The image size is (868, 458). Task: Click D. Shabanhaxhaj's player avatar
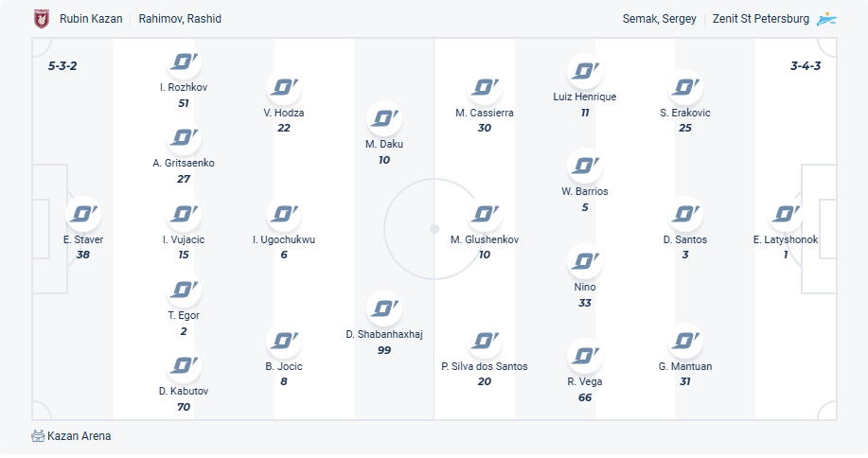point(384,308)
